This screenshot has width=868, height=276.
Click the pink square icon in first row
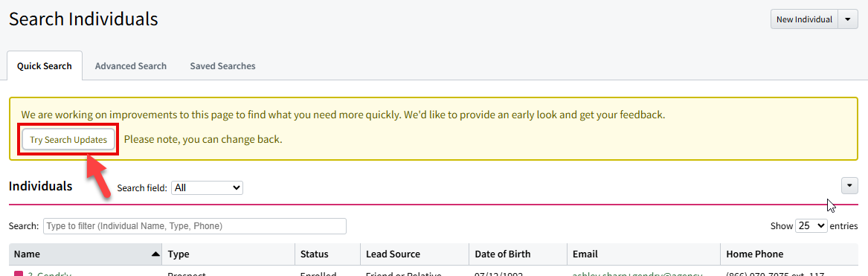(x=19, y=274)
